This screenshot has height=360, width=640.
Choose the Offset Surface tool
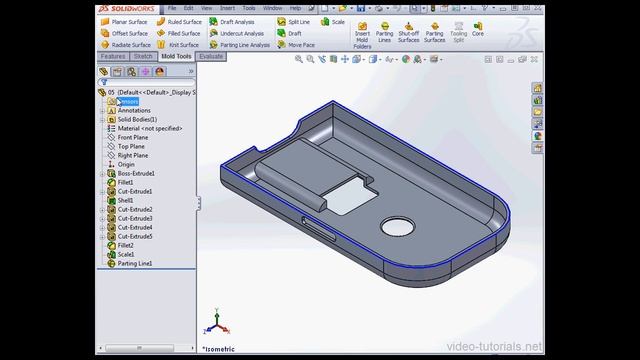pyautogui.click(x=124, y=33)
